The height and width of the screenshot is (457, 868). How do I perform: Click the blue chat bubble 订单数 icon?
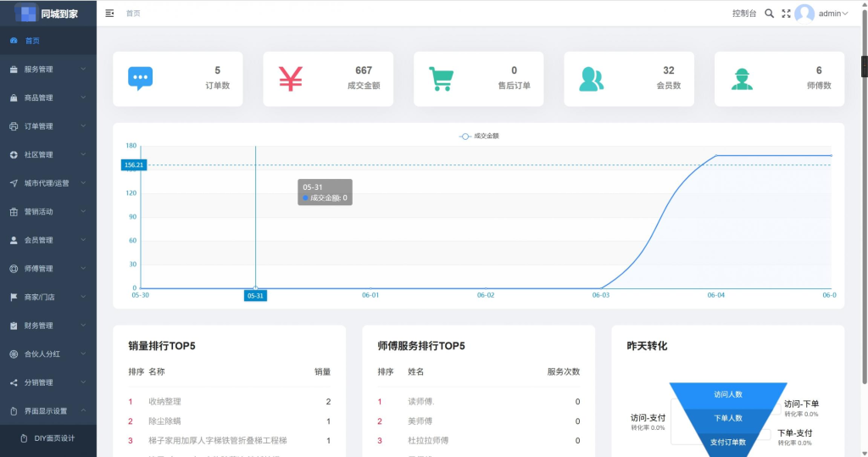[x=141, y=79]
